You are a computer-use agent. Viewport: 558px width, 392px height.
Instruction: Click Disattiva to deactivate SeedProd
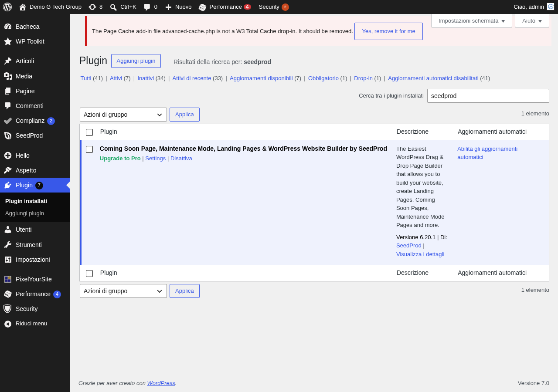point(181,159)
